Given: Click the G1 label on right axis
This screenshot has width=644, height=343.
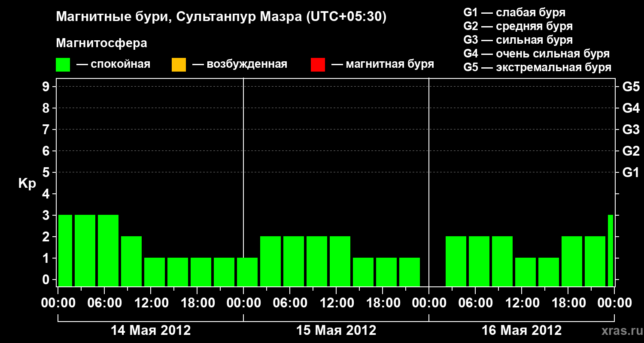Looking at the screenshot, I should tap(631, 172).
